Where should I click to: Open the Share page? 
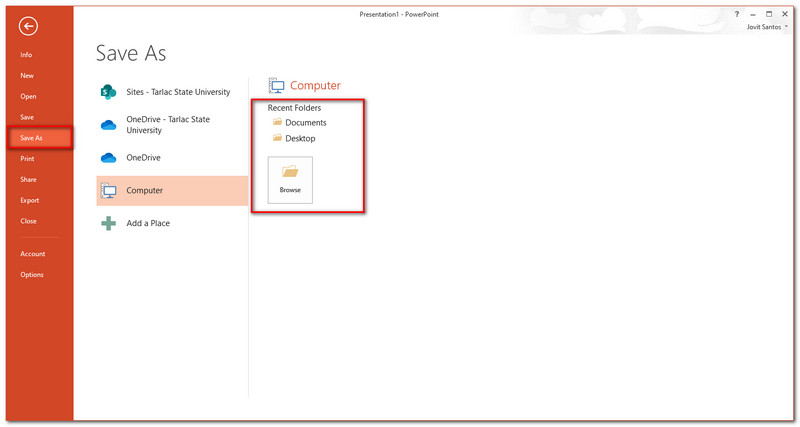[28, 180]
